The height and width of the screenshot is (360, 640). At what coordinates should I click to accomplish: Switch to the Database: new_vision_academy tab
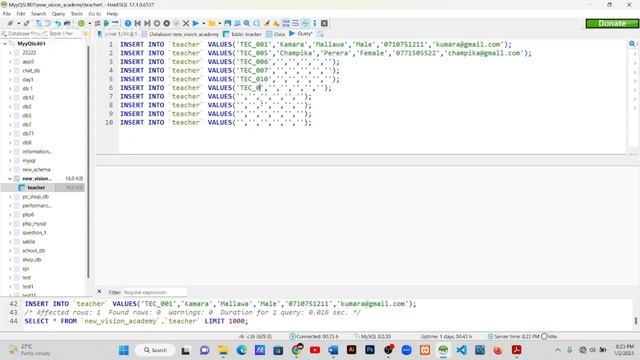tap(180, 34)
